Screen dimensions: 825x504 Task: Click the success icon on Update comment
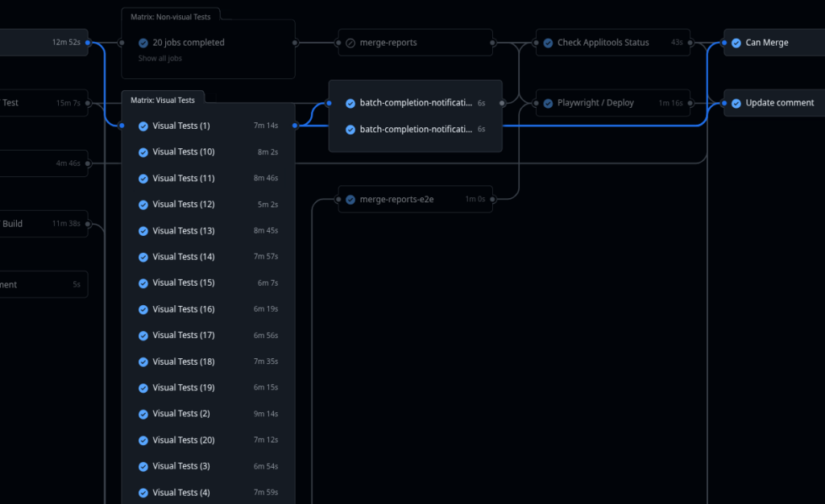point(736,104)
